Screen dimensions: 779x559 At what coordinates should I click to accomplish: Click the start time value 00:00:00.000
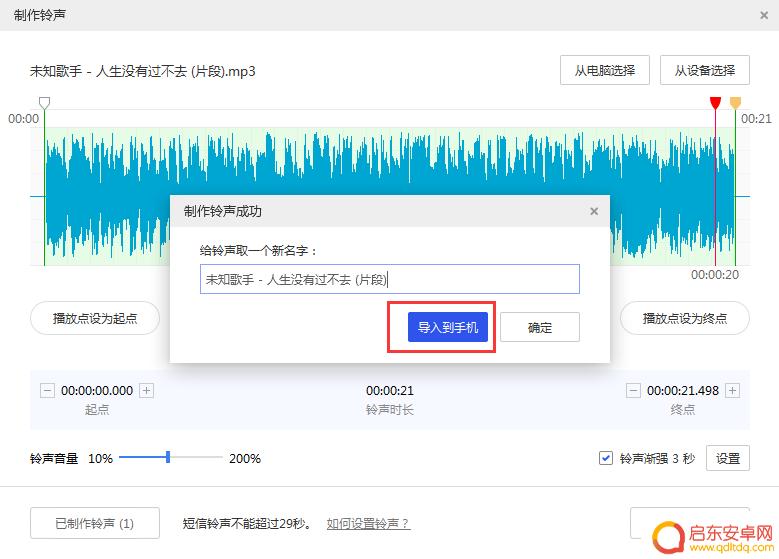point(97,391)
